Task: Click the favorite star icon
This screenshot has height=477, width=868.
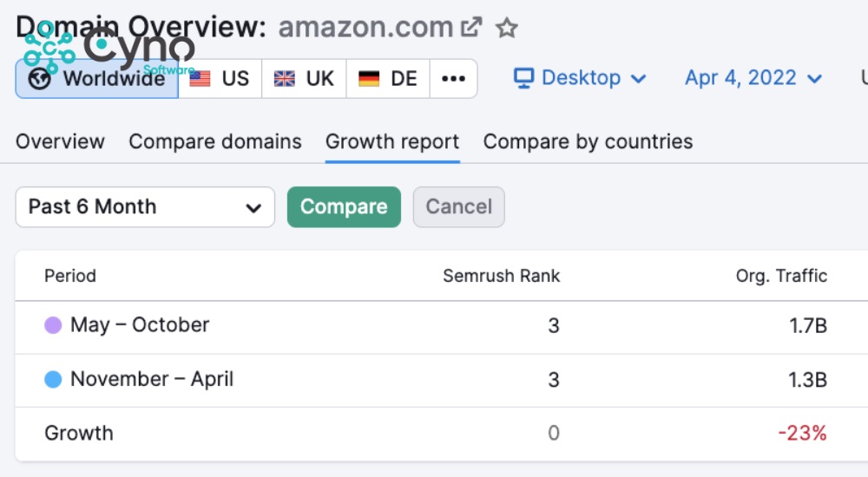Action: click(507, 28)
